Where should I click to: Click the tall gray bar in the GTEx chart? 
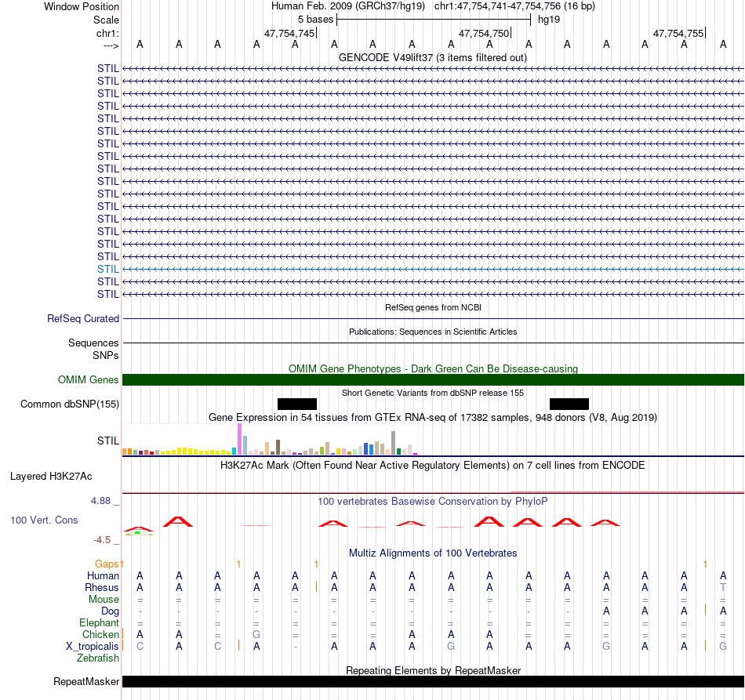(x=394, y=443)
